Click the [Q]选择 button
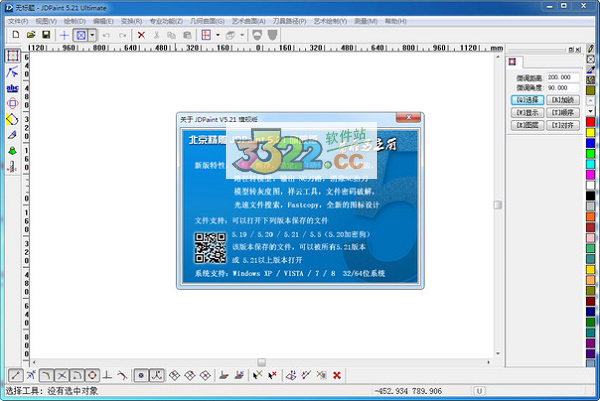The height and width of the screenshot is (401, 600). 526,100
